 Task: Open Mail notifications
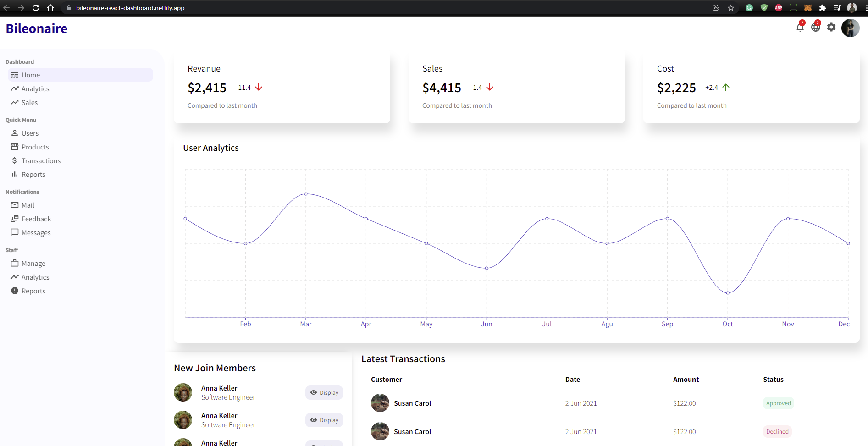pyautogui.click(x=28, y=205)
